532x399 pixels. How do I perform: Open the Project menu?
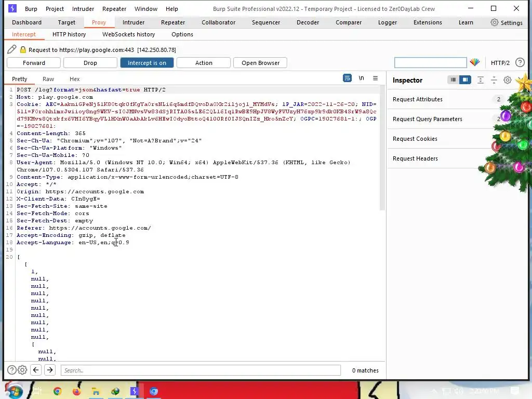click(x=55, y=9)
